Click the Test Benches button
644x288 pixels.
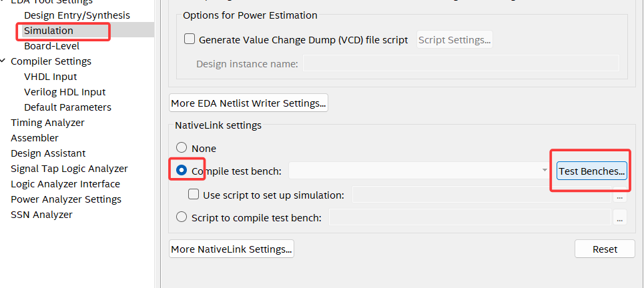click(x=592, y=171)
